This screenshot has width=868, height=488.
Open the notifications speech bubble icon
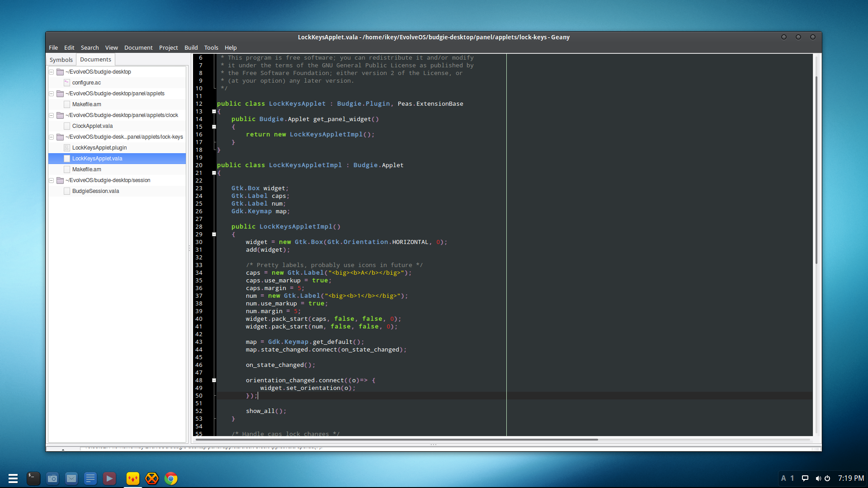click(805, 479)
